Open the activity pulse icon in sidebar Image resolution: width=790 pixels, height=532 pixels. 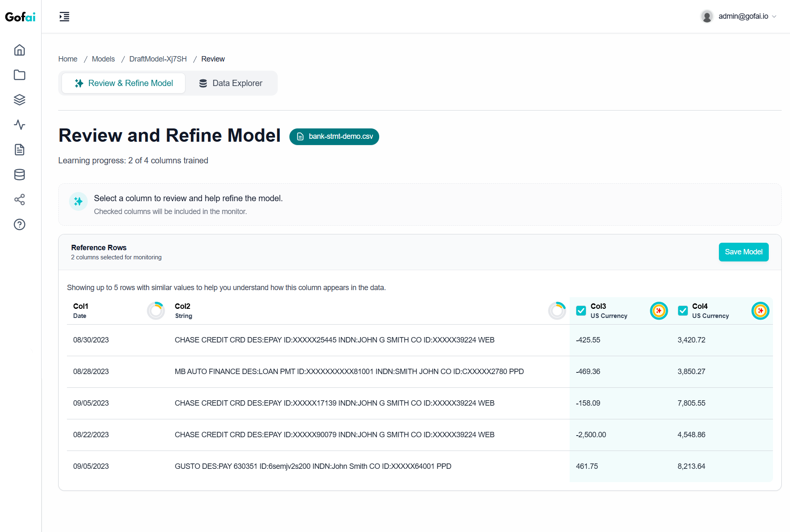tap(20, 125)
